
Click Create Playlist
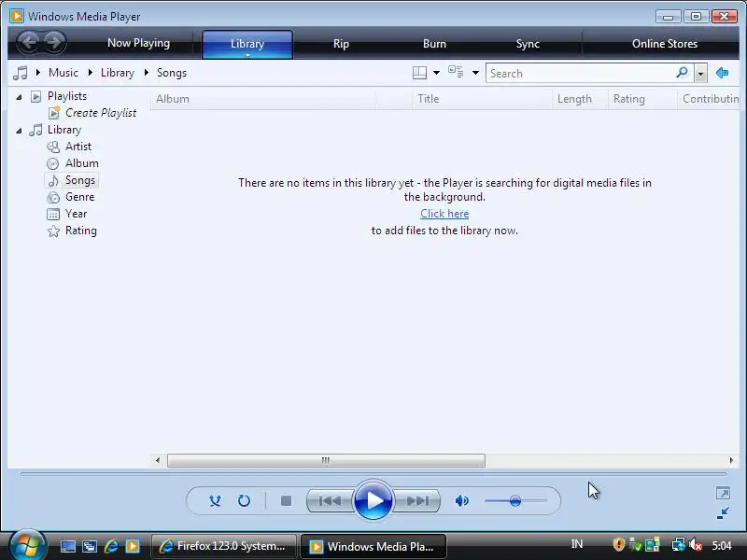[101, 113]
